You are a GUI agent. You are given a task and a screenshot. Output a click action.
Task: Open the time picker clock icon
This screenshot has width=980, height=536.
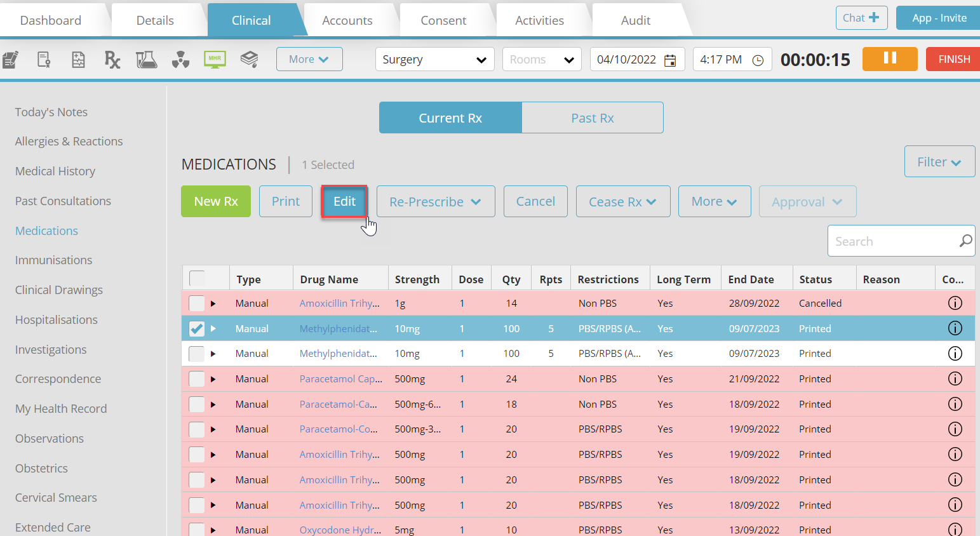pos(758,60)
